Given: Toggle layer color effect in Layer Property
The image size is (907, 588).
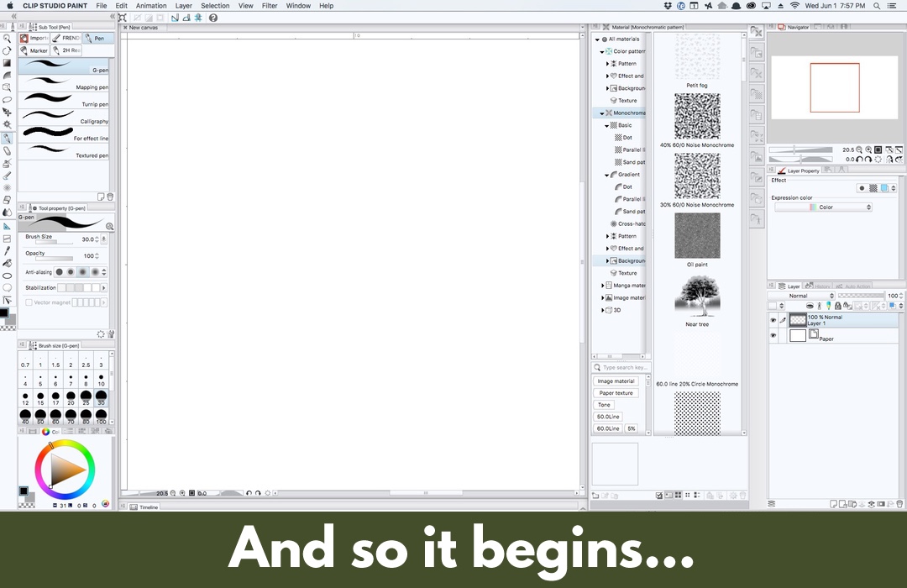Looking at the screenshot, I should pos(884,188).
